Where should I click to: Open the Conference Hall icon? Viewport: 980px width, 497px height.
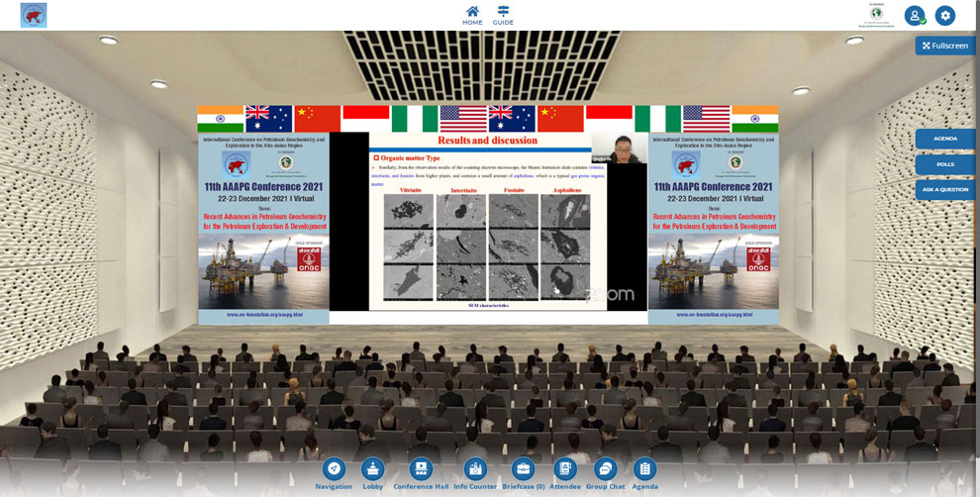point(421,474)
